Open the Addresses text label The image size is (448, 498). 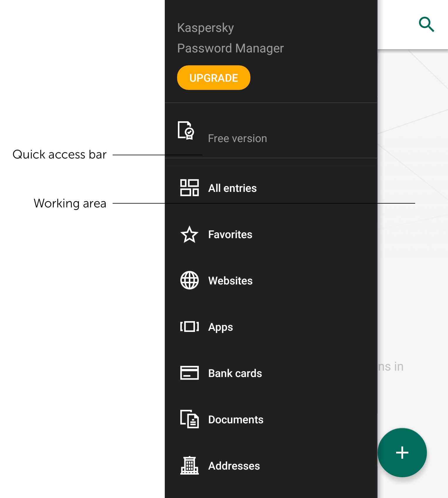pos(234,466)
